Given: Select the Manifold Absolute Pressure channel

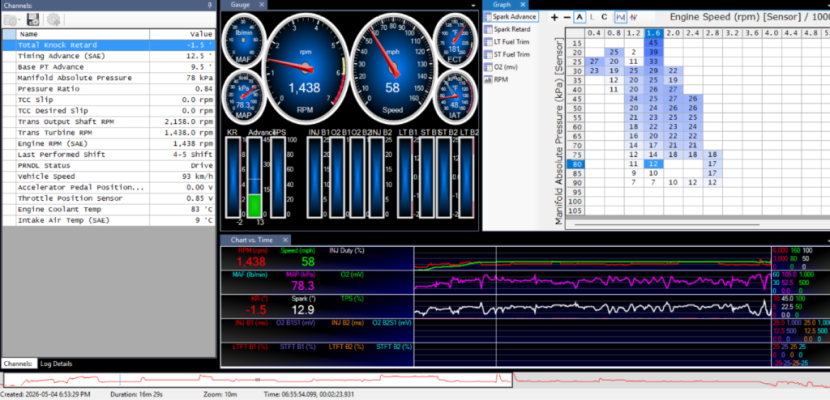Looking at the screenshot, I should pos(109,78).
